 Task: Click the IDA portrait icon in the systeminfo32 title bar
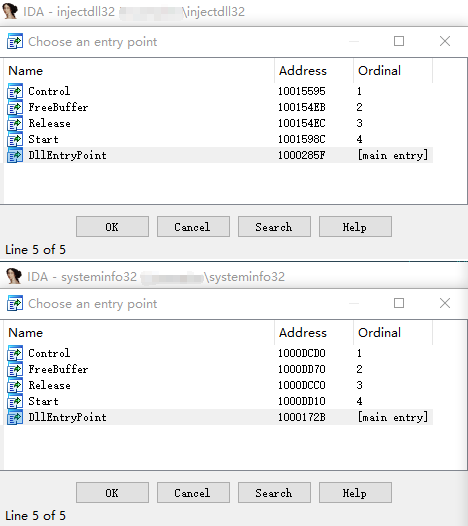coord(14,276)
